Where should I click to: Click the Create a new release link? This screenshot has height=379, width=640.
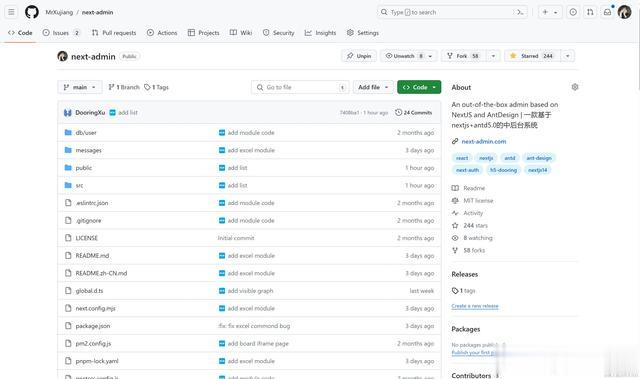point(475,306)
